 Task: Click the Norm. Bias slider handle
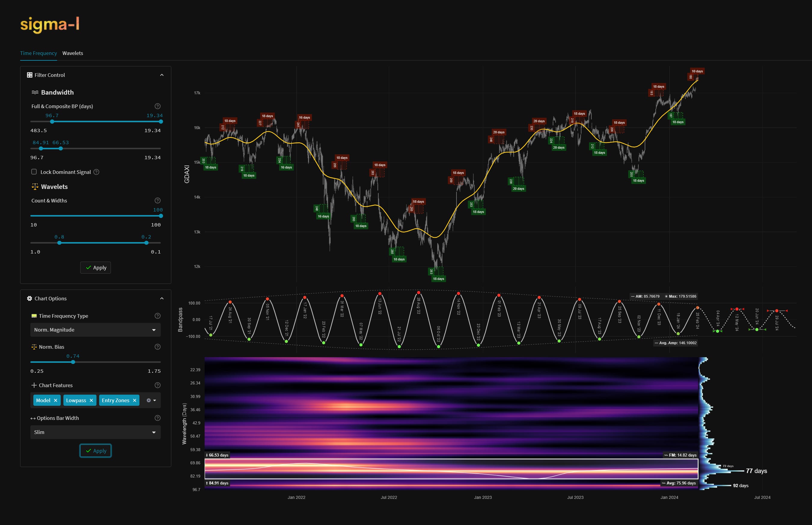click(x=73, y=363)
